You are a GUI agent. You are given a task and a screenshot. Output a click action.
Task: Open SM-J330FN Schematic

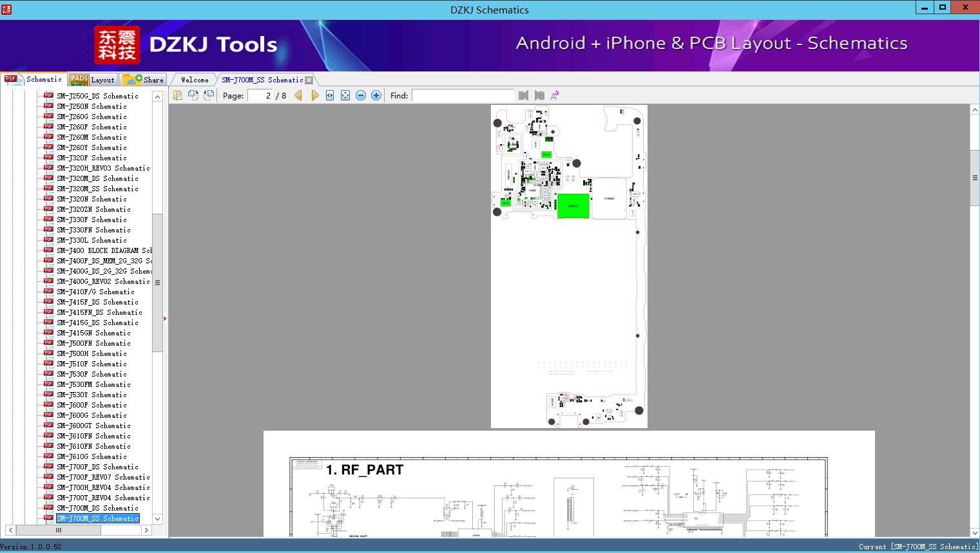pyautogui.click(x=93, y=230)
